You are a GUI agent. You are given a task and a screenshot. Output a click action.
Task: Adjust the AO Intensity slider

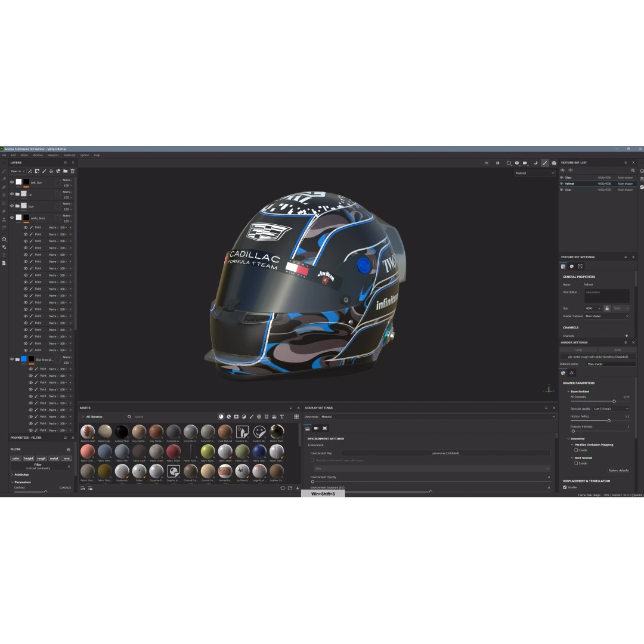tap(614, 401)
